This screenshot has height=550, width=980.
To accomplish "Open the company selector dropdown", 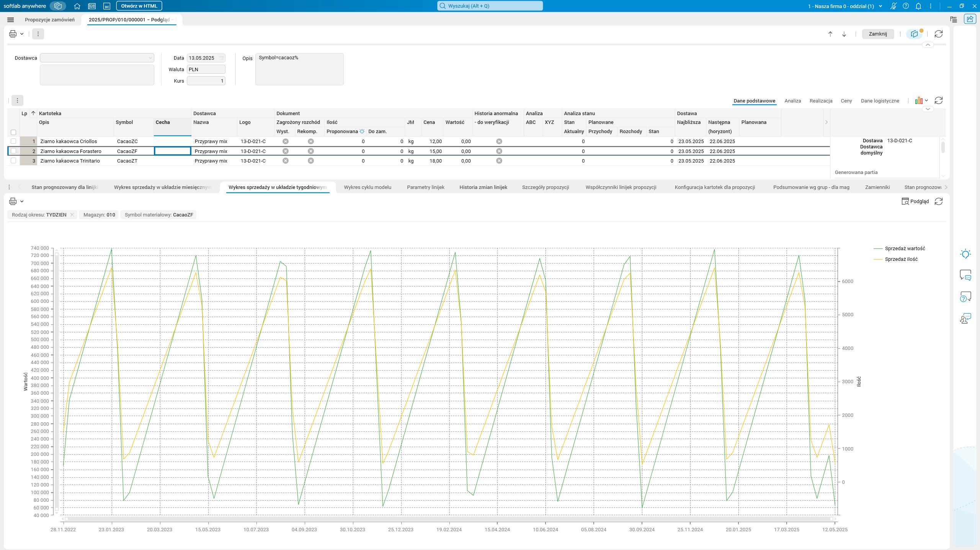I will [x=880, y=6].
